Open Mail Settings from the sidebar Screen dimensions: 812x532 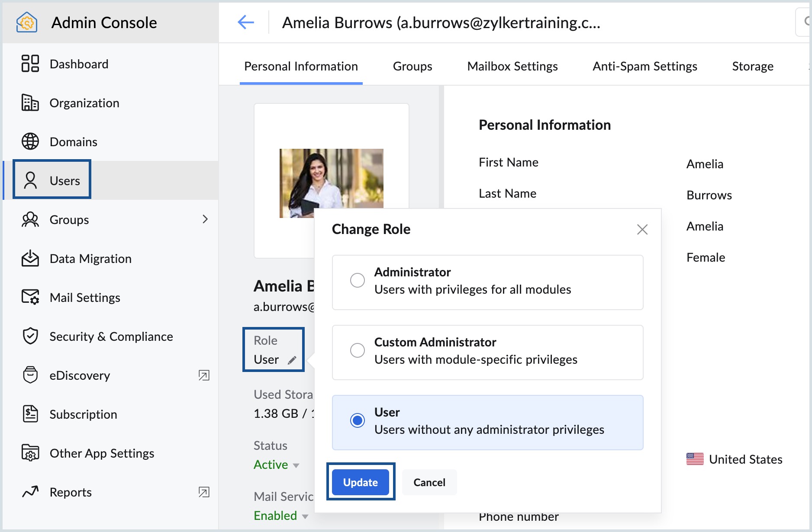tap(110, 297)
